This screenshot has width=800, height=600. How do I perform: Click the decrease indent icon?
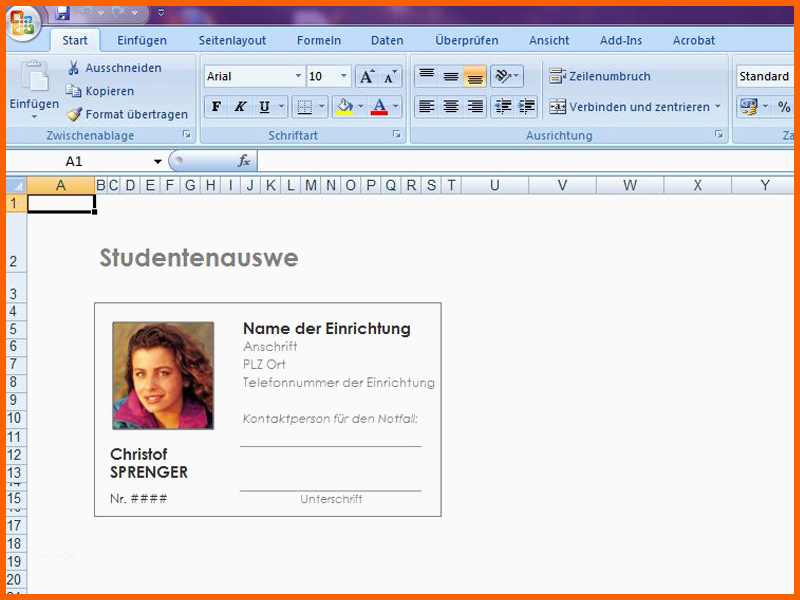tap(503, 107)
